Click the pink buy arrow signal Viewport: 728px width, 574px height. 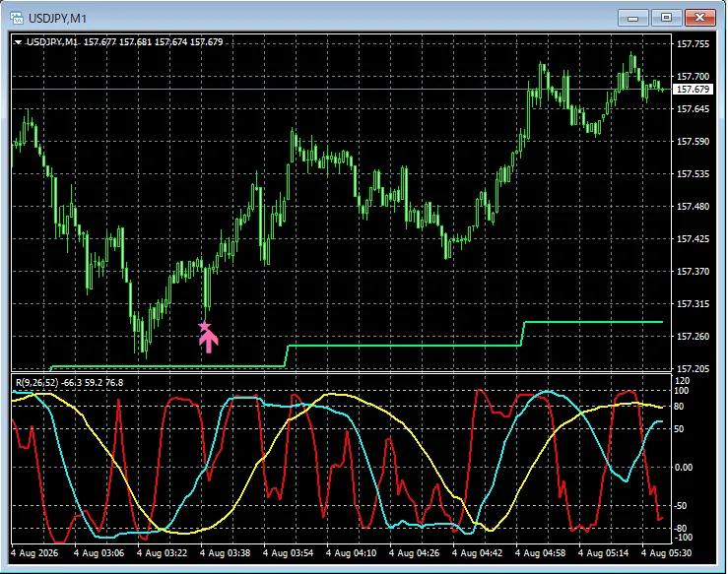[x=209, y=342]
